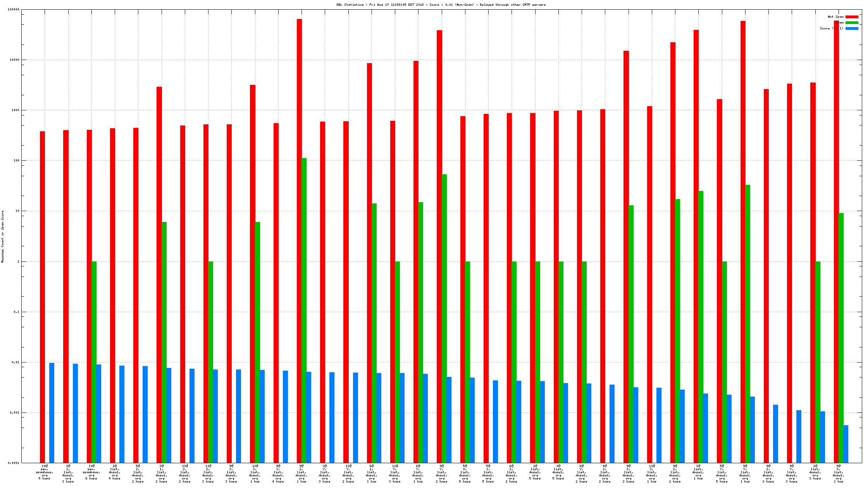Click the blue Score legend swatch

[x=852, y=28]
